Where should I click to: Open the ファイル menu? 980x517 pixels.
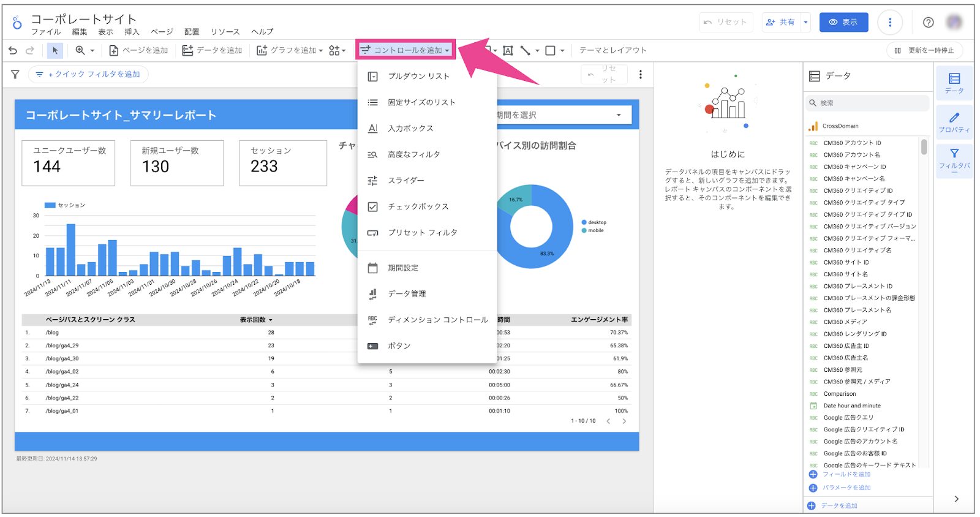[46, 32]
